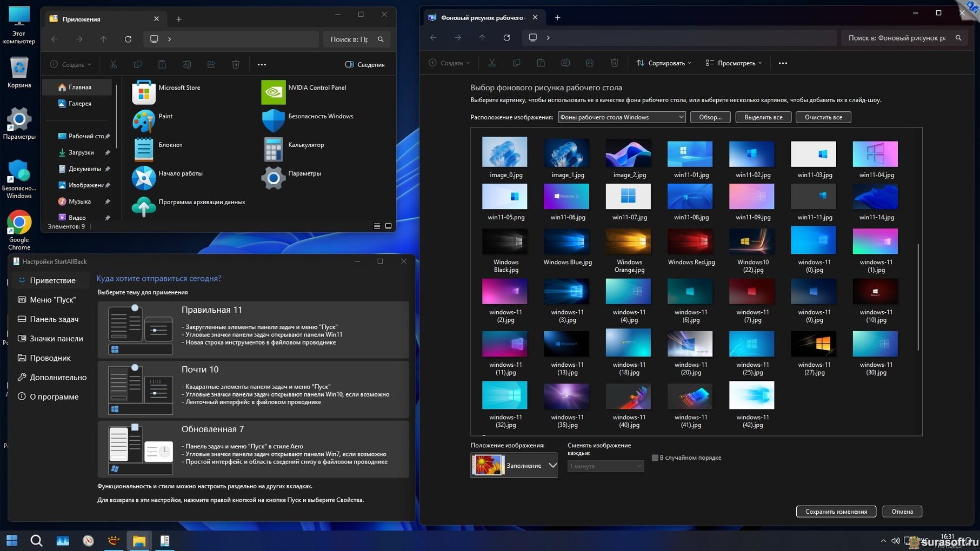Open Параметры gear icon in Applications window

274,178
